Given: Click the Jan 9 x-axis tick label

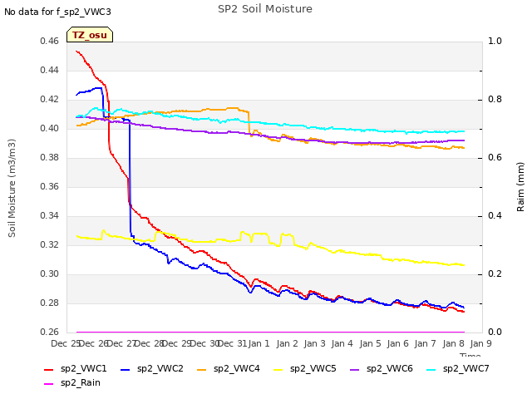Looking at the screenshot, I should (480, 343).
